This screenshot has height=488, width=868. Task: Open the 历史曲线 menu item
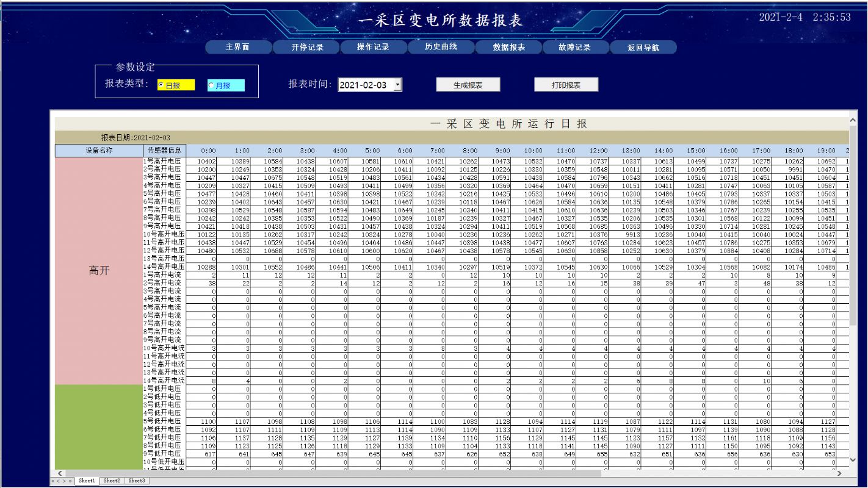441,47
